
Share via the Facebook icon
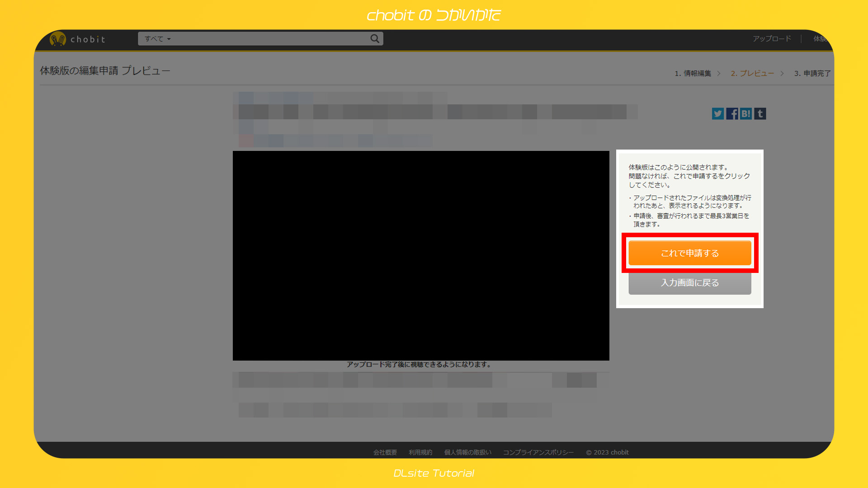coord(732,113)
